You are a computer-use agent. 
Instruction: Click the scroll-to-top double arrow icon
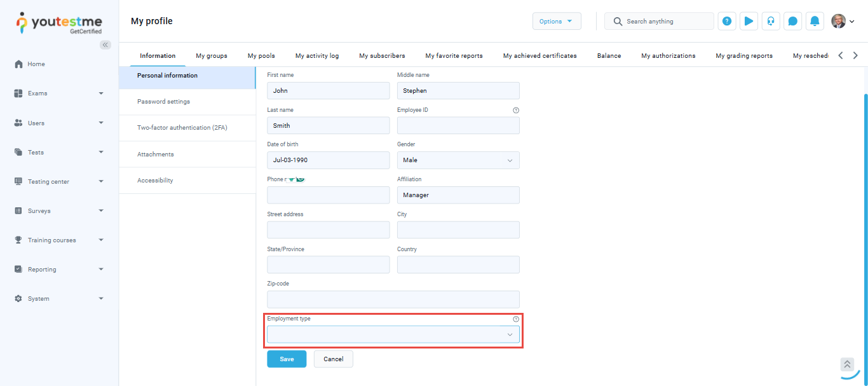pos(847,364)
